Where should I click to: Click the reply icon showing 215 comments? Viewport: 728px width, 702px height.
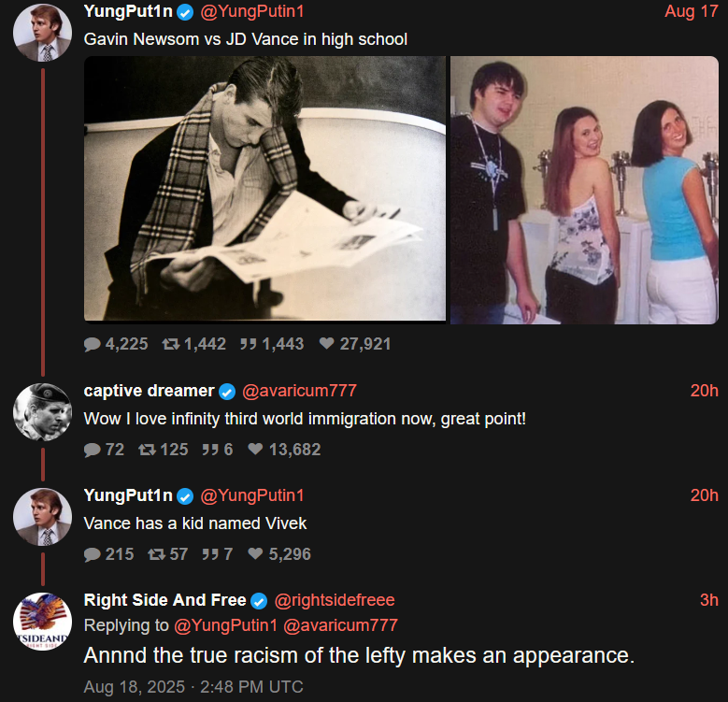(93, 554)
